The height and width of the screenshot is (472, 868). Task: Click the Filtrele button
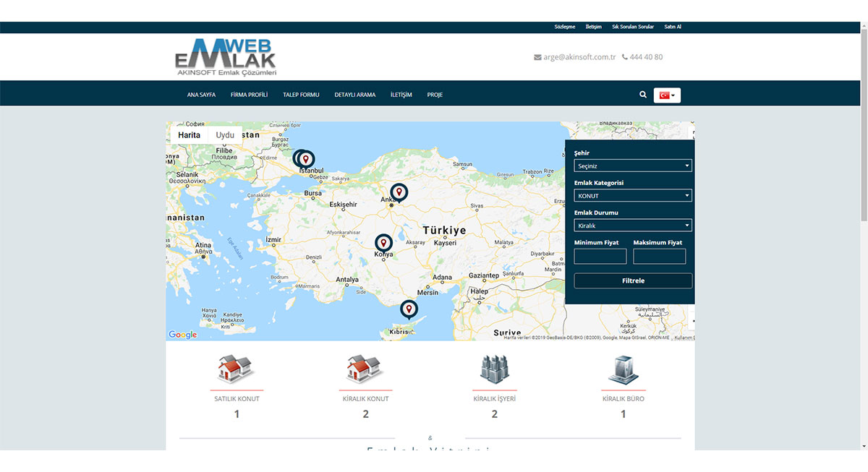pyautogui.click(x=632, y=280)
